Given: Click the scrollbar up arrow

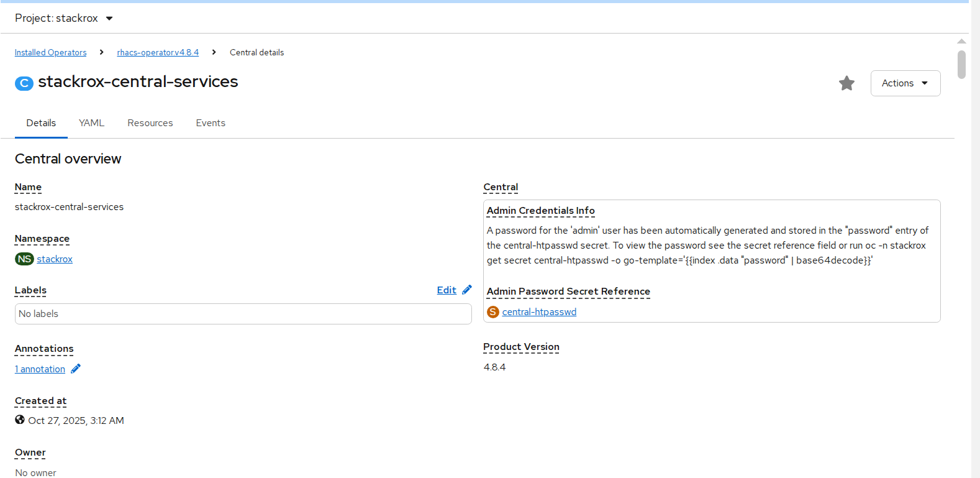Looking at the screenshot, I should [961, 41].
